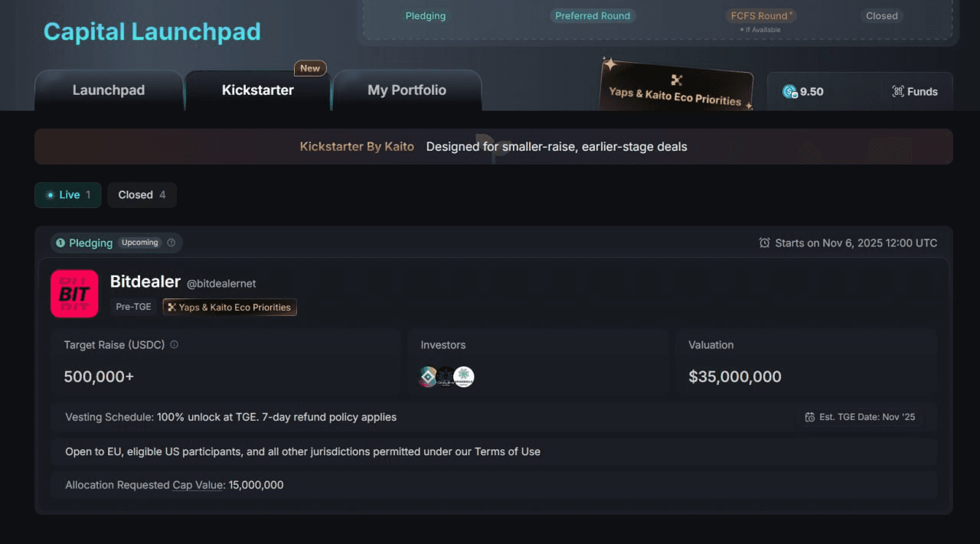The image size is (980, 544).
Task: Click the help icon next to Upcoming
Action: 171,243
